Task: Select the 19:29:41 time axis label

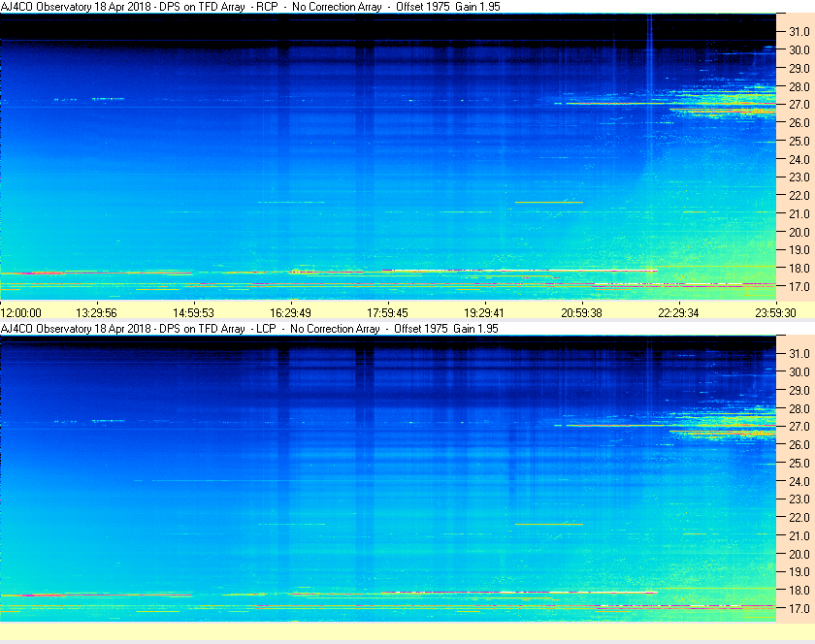Action: point(484,313)
